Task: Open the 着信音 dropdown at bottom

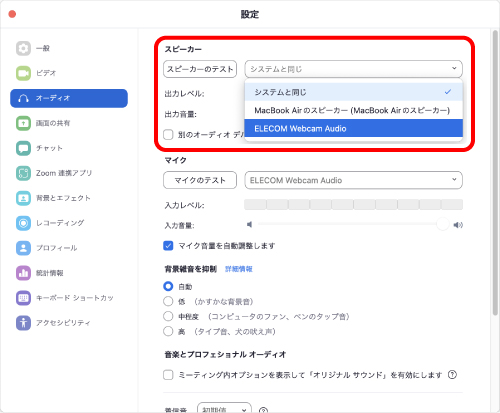Action: click(x=224, y=408)
